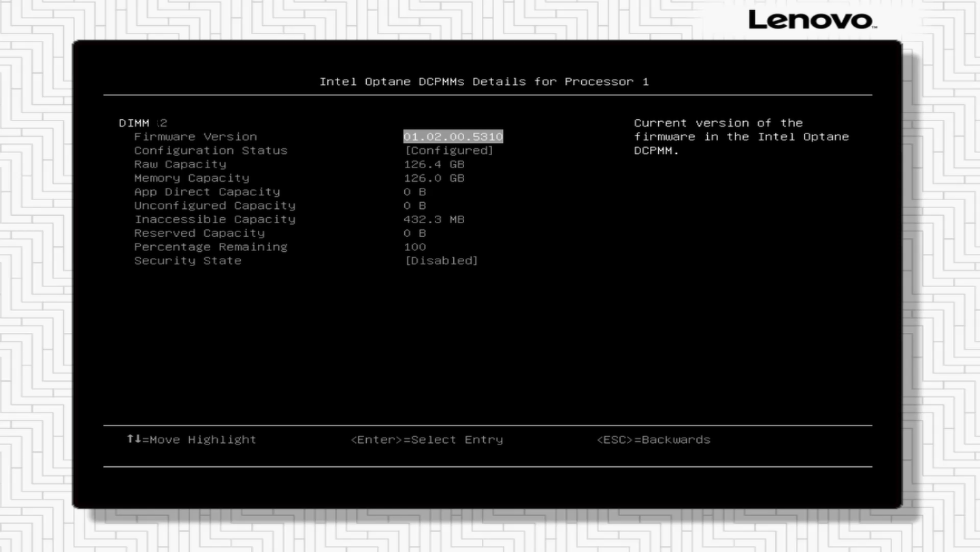Click the Firmware Version label
The height and width of the screenshot is (552, 980).
[x=195, y=137]
